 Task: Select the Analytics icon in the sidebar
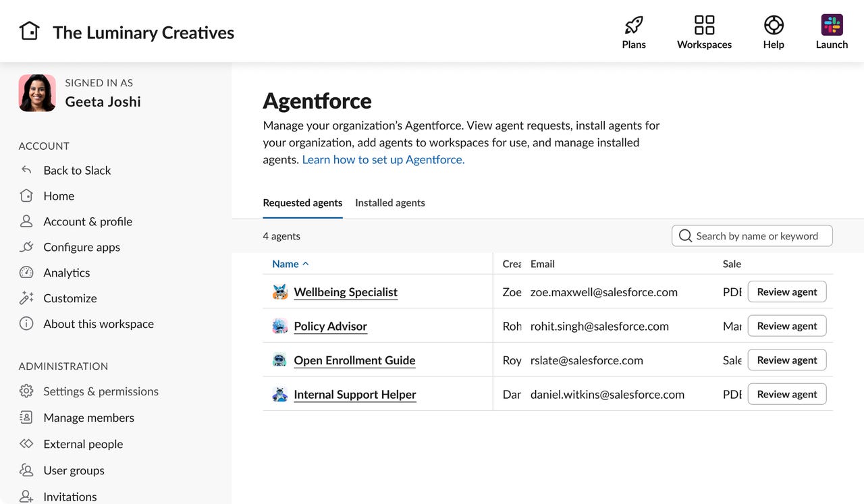(x=26, y=273)
